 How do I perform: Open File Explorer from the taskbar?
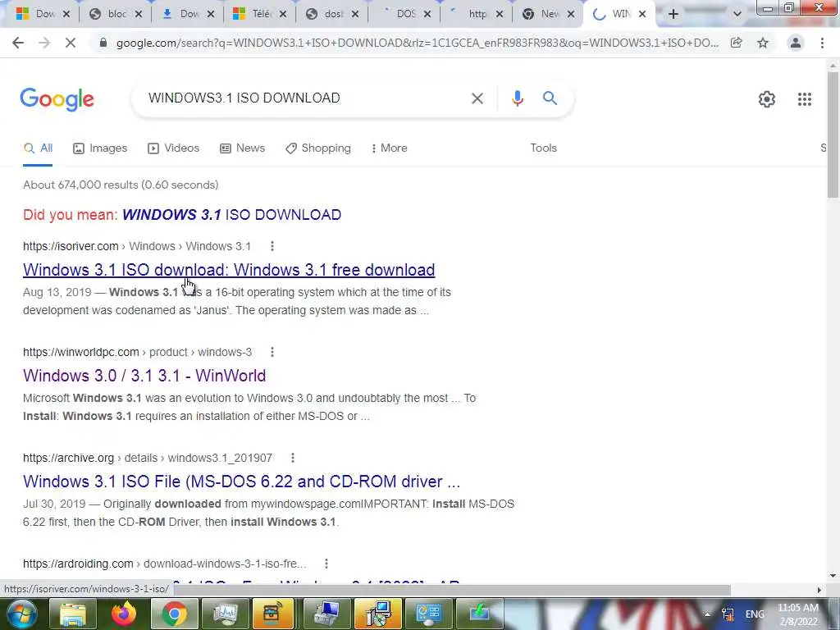click(x=73, y=614)
